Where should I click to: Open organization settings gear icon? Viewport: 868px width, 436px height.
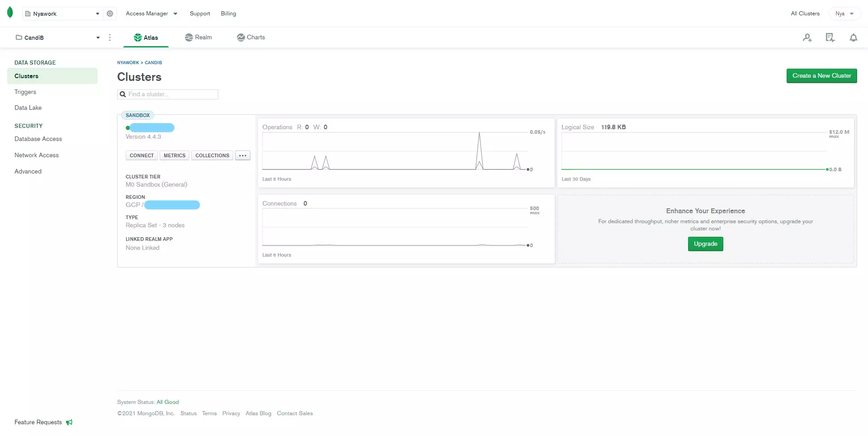[110, 14]
